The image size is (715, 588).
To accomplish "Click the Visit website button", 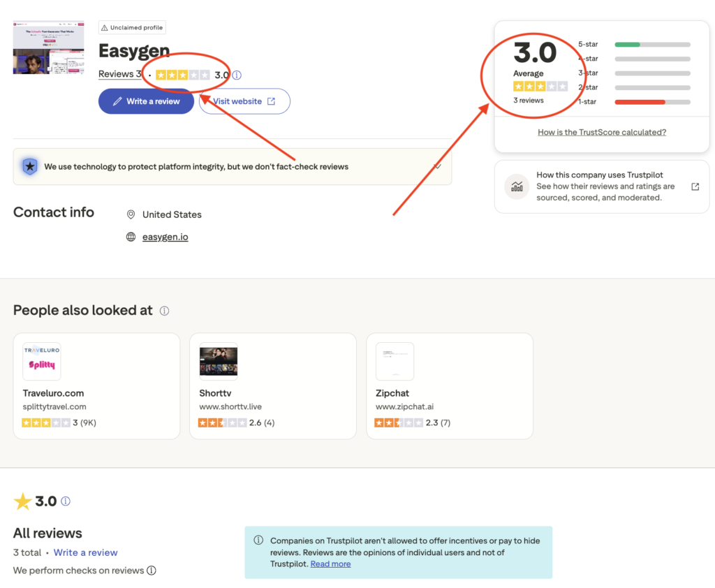I will [x=244, y=101].
